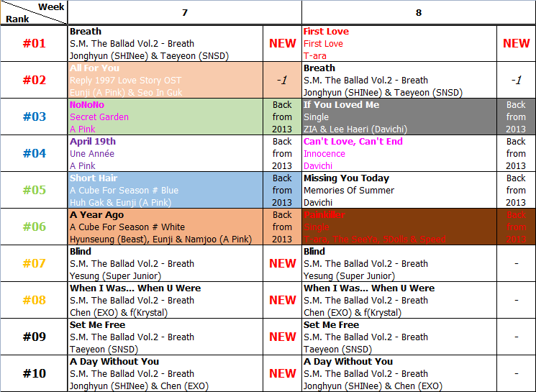The width and height of the screenshot is (536, 392).
Task: Select the 'NoNoNo' Secret Garden cell
Action: coord(165,117)
